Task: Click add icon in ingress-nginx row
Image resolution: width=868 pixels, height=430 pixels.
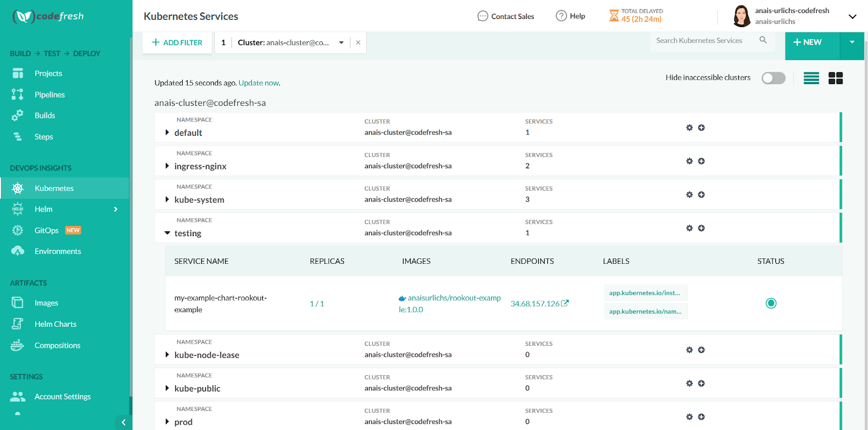Action: tap(701, 161)
